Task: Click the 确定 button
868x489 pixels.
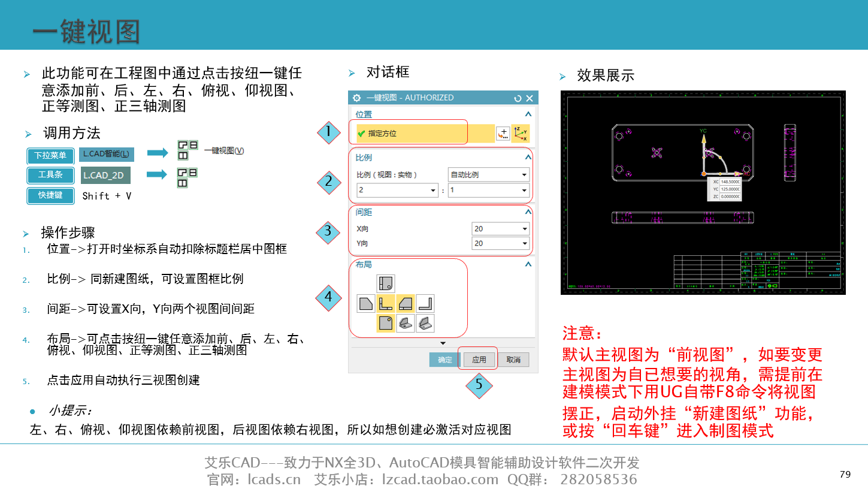Action: click(445, 360)
